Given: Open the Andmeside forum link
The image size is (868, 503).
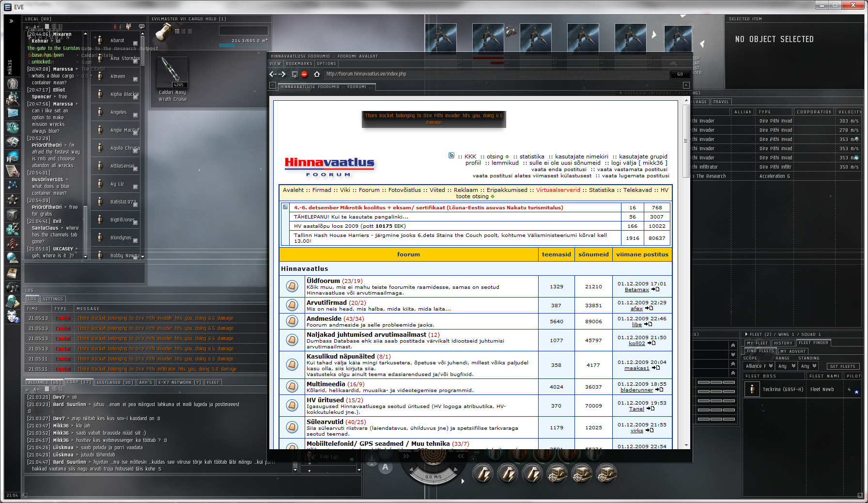Looking at the screenshot, I should point(324,318).
